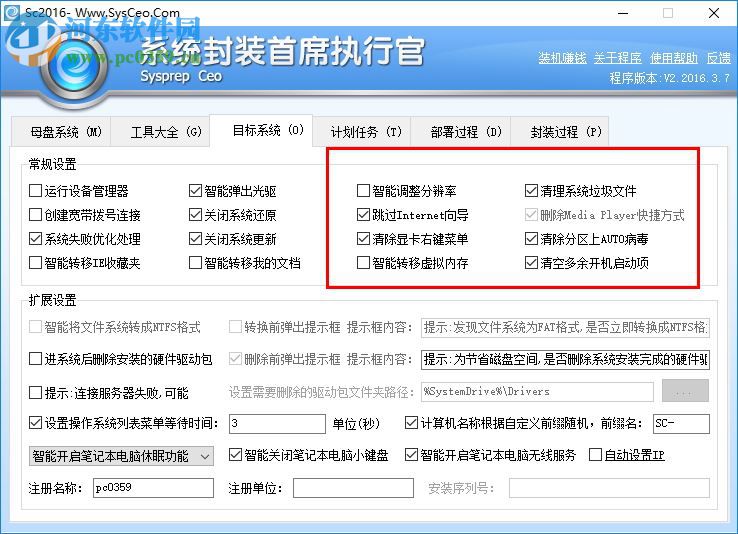
Task: Click the 自动设置IP link
Action: [x=634, y=455]
